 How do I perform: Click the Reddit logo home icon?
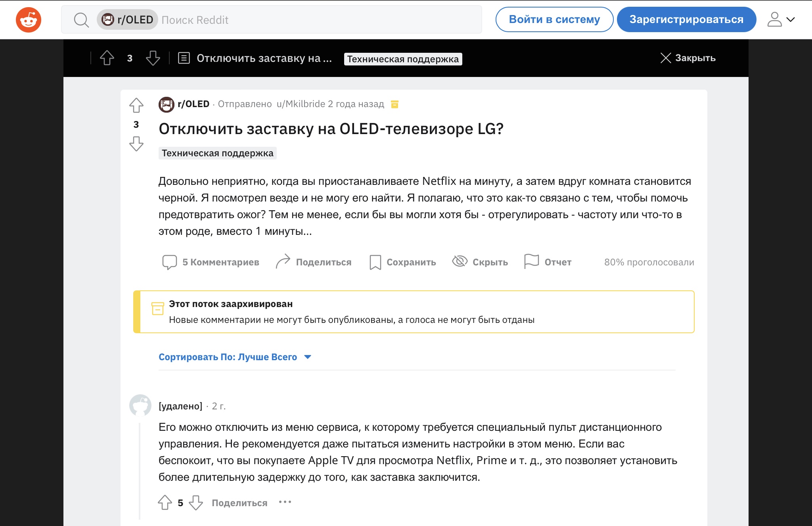click(x=29, y=20)
